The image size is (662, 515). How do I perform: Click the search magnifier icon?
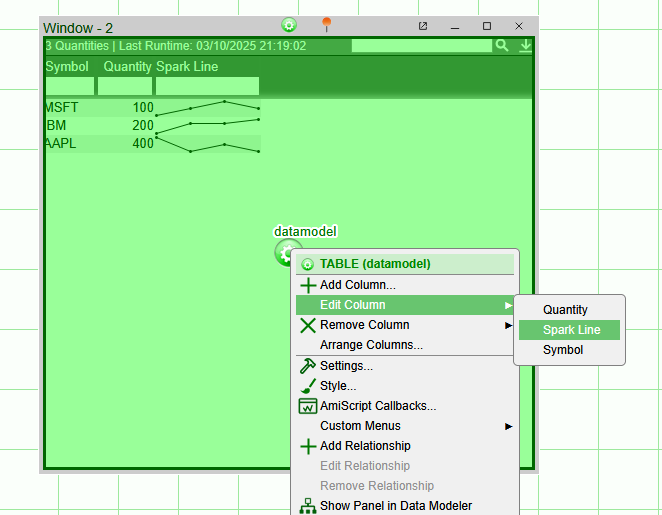tap(502, 46)
